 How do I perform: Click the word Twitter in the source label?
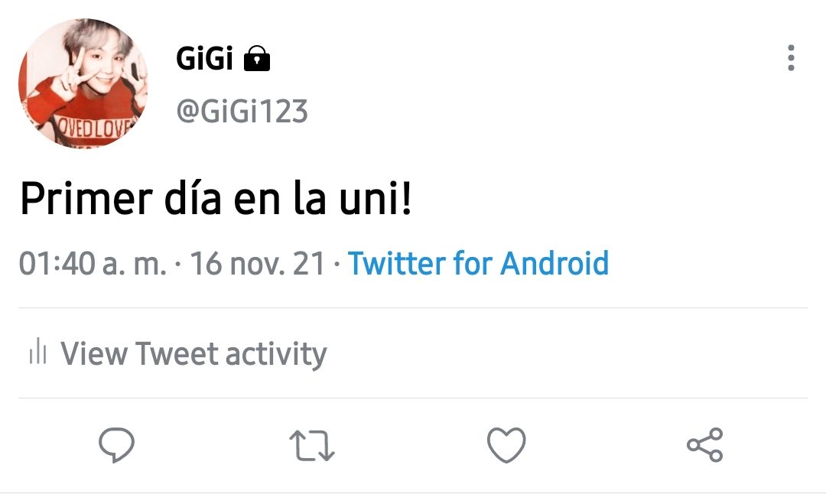point(397,263)
